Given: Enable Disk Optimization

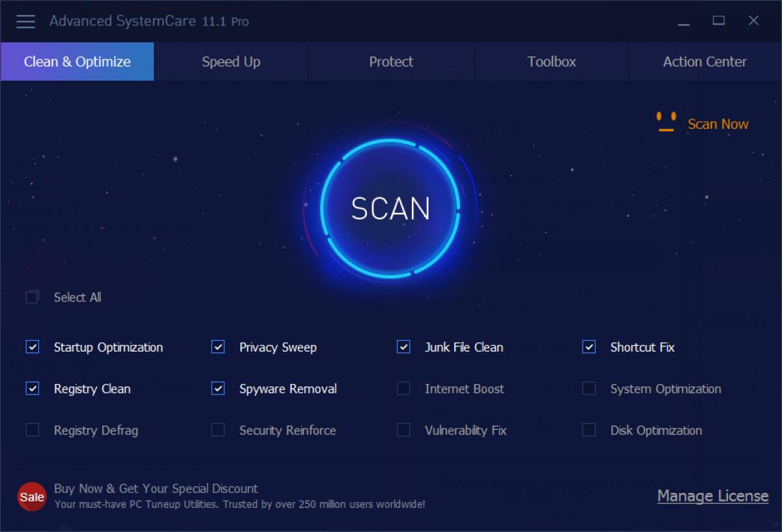Looking at the screenshot, I should coord(588,430).
